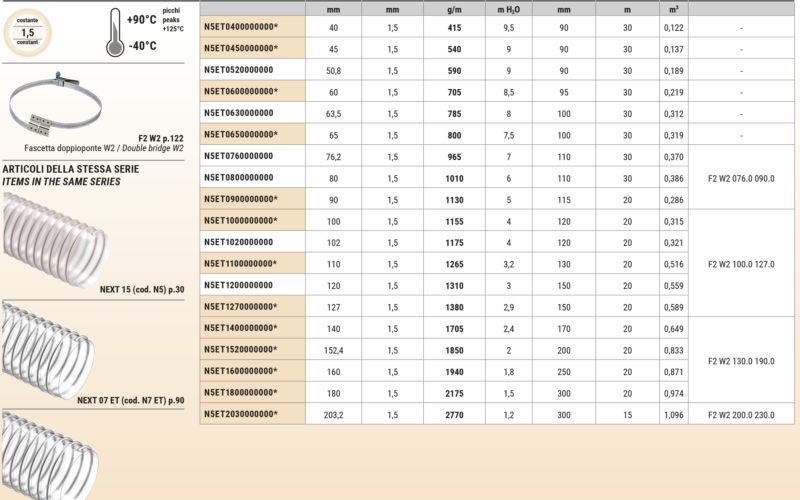Image resolution: width=800 pixels, height=500 pixels.
Task: Click the NEXT 07 ET (cod. N7 ET) p.90 label
Action: 130,400
